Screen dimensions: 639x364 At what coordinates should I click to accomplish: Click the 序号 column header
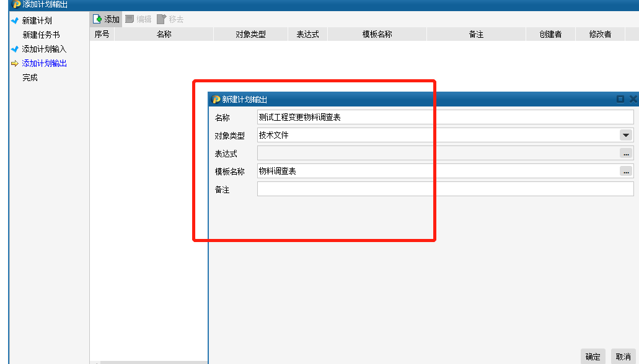(102, 34)
